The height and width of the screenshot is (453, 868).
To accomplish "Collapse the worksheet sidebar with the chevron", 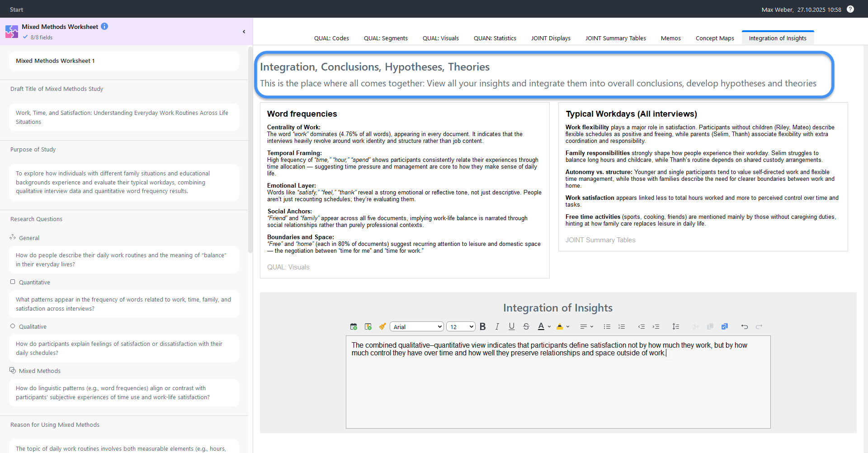I will 244,32.
